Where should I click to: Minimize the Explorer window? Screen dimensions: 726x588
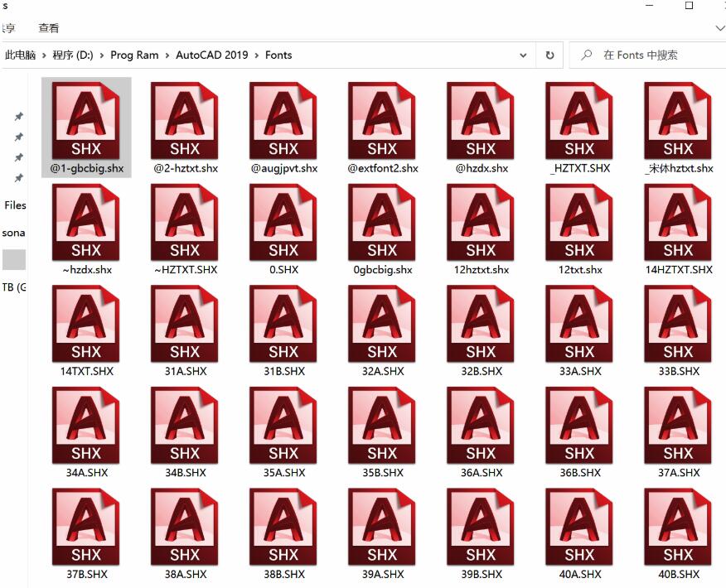pos(650,6)
